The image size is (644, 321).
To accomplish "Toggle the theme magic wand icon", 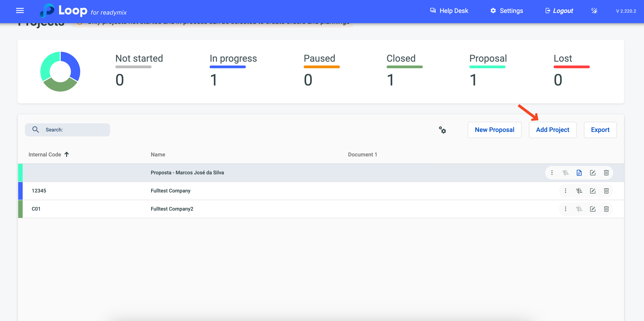I will click(x=594, y=11).
